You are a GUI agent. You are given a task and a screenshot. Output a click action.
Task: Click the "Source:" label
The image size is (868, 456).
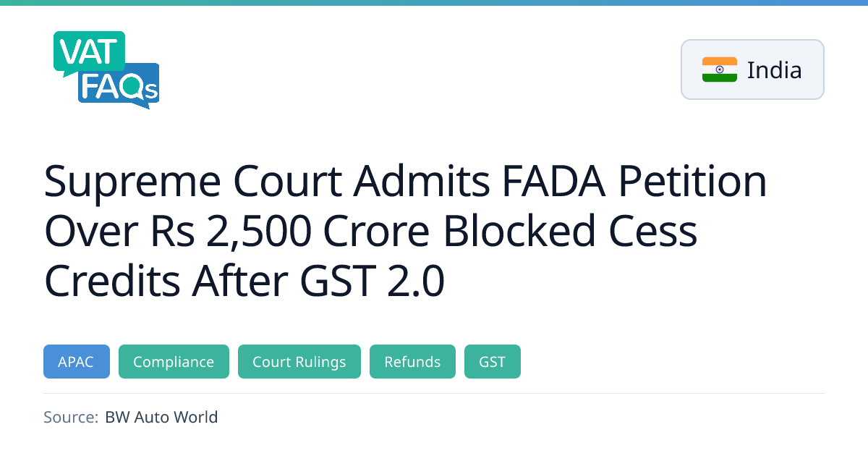tap(70, 417)
